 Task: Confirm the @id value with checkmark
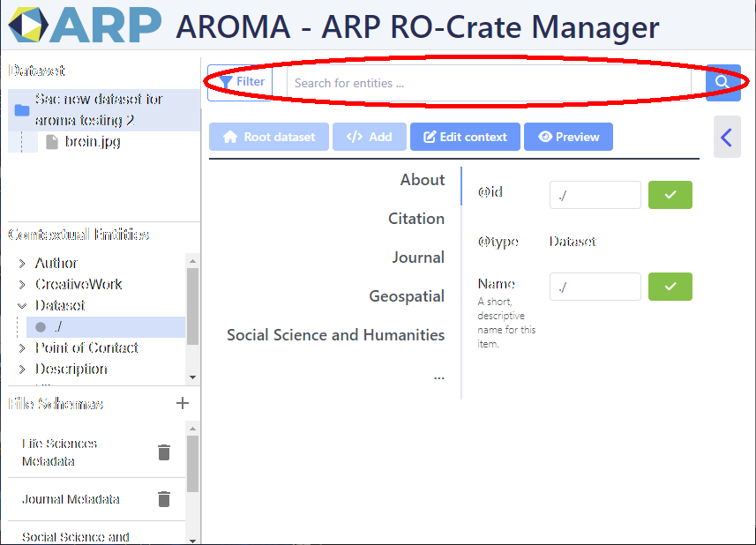(x=670, y=195)
